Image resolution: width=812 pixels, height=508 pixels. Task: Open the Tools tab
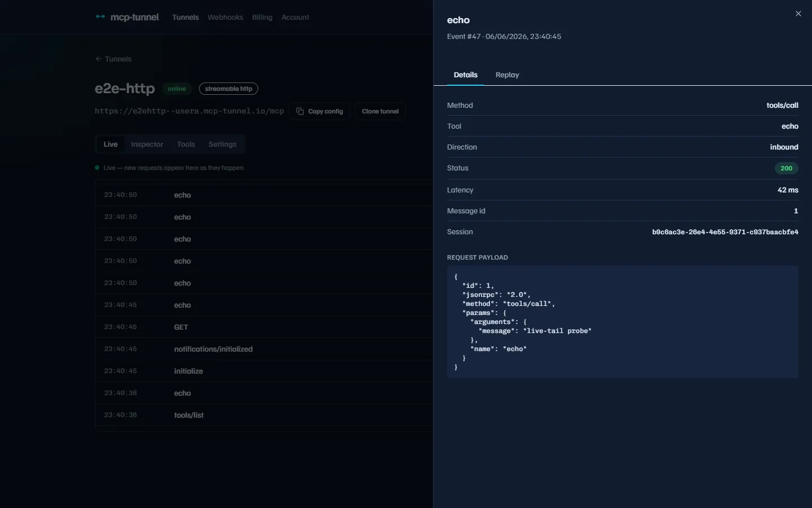click(x=186, y=144)
